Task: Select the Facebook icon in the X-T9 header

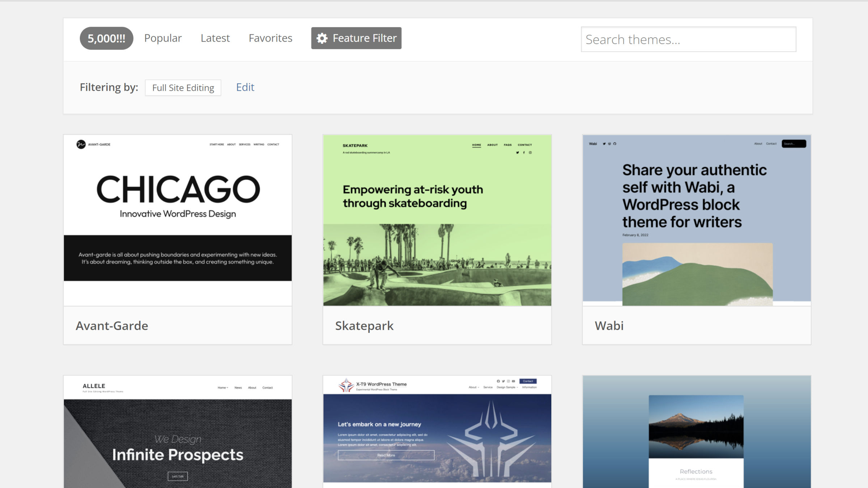Action: [x=498, y=381]
